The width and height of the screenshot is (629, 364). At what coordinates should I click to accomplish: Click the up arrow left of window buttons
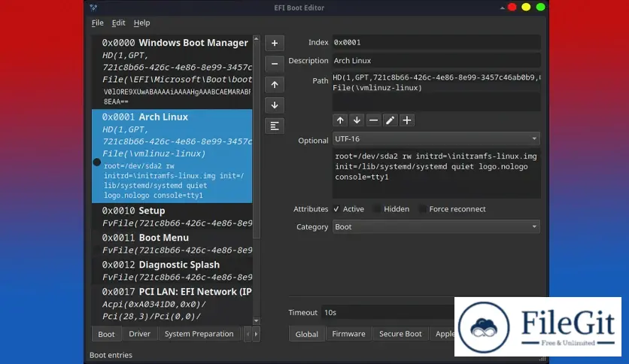(503, 8)
